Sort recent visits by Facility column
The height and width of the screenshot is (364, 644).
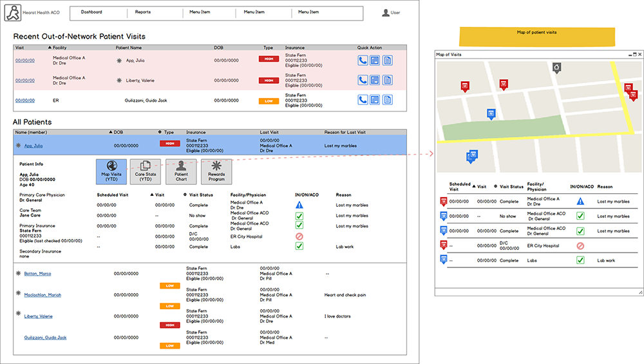click(59, 48)
